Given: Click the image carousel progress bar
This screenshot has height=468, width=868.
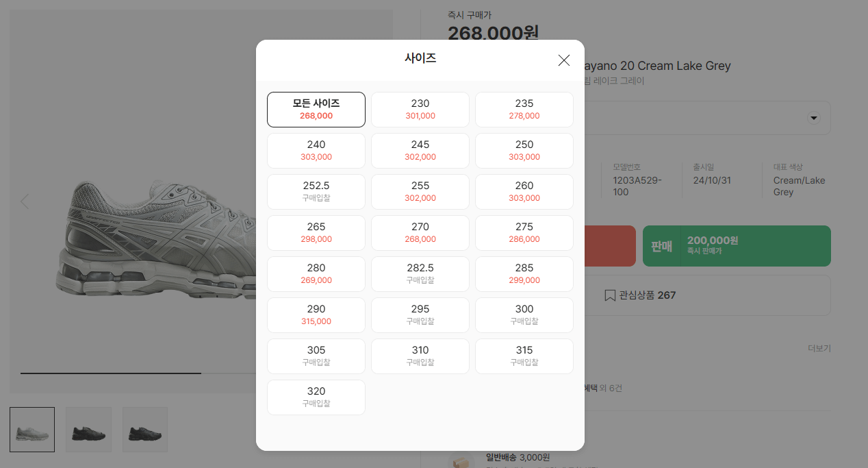Looking at the screenshot, I should 138,373.
